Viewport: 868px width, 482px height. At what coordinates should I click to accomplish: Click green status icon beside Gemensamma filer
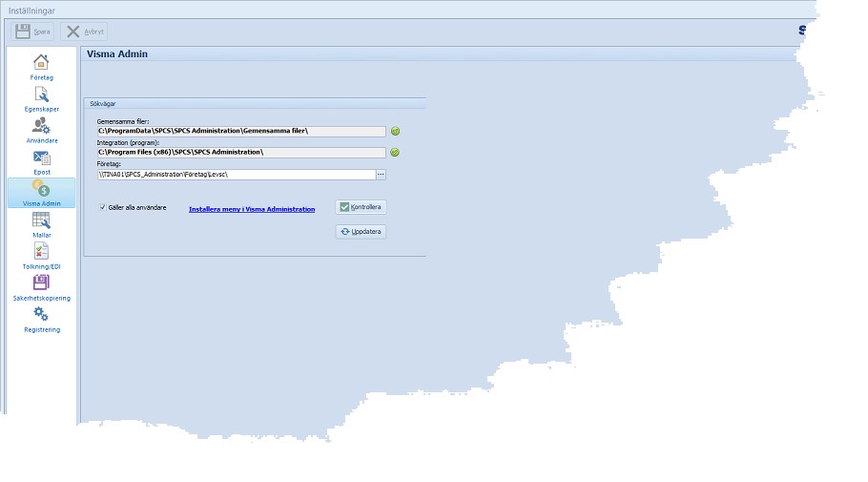tap(395, 132)
